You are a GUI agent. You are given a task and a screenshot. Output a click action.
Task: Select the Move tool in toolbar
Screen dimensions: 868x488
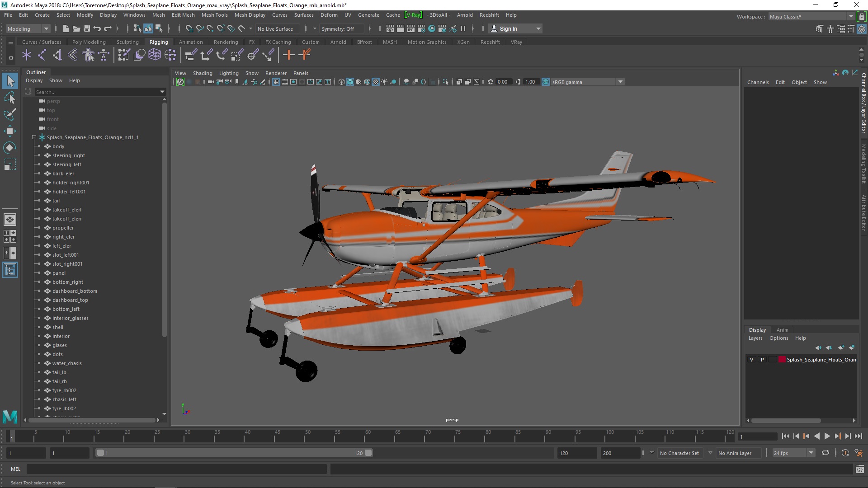point(9,131)
